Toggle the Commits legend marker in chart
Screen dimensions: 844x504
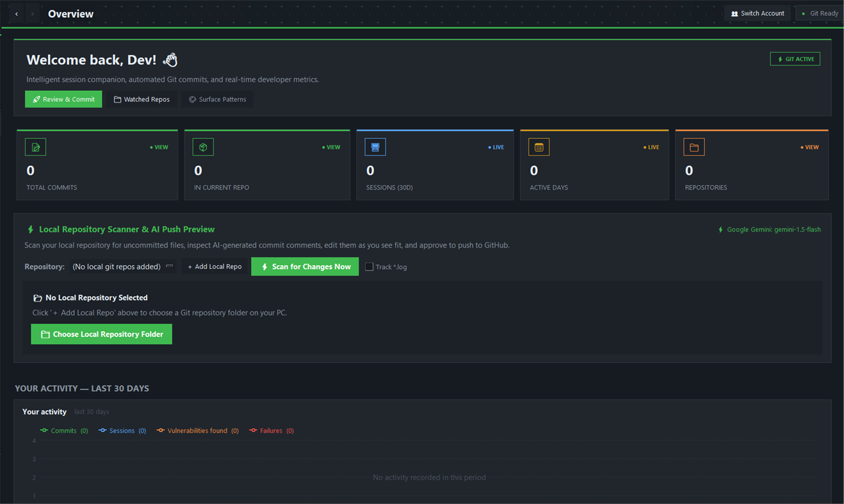click(x=44, y=430)
